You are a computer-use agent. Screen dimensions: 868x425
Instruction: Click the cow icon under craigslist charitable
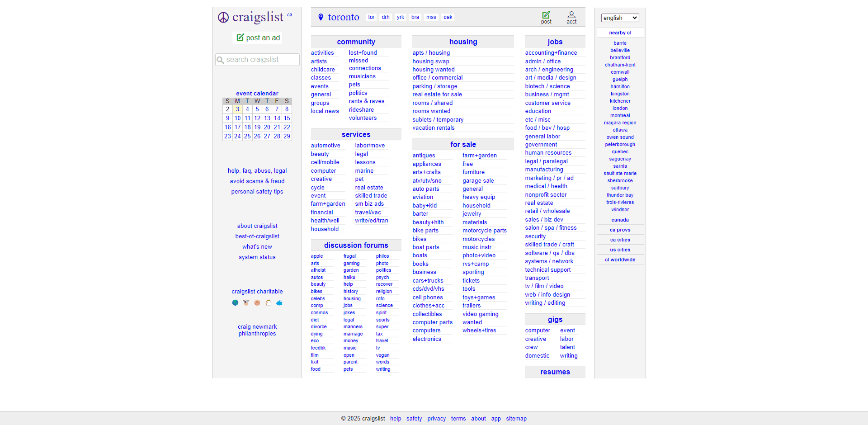pos(246,303)
